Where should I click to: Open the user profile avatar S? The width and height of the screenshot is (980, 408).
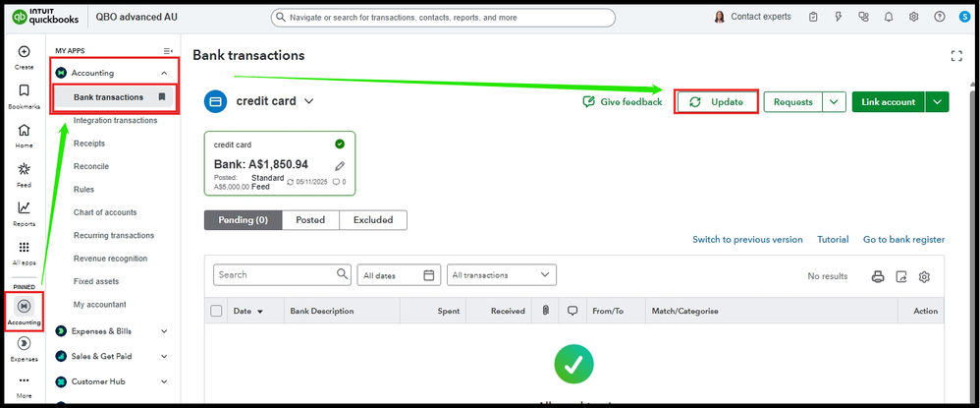964,17
